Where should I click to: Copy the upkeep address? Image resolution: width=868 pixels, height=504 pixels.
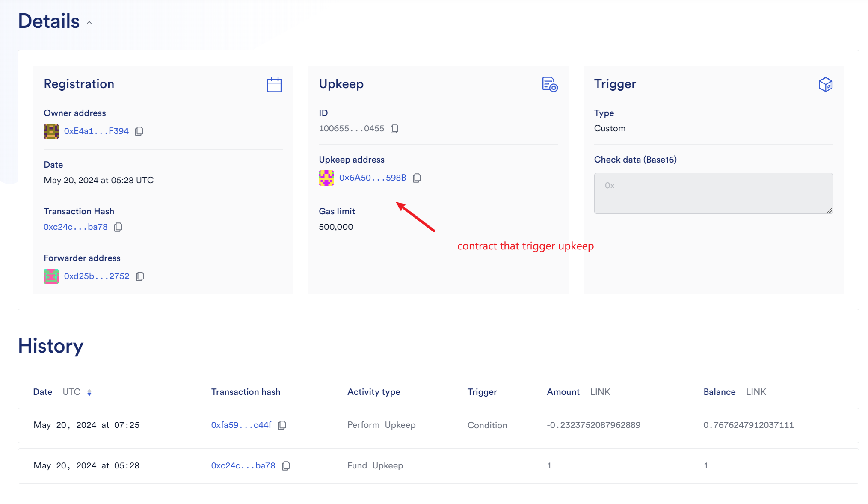pyautogui.click(x=417, y=178)
